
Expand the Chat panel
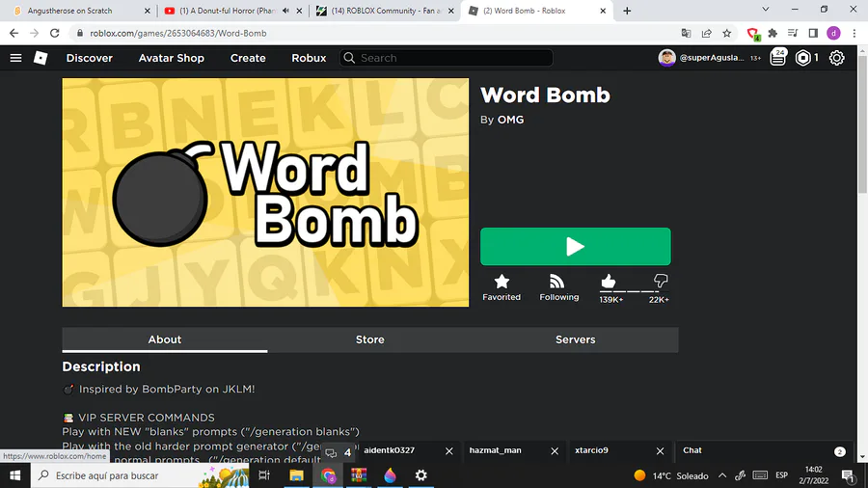tap(764, 451)
